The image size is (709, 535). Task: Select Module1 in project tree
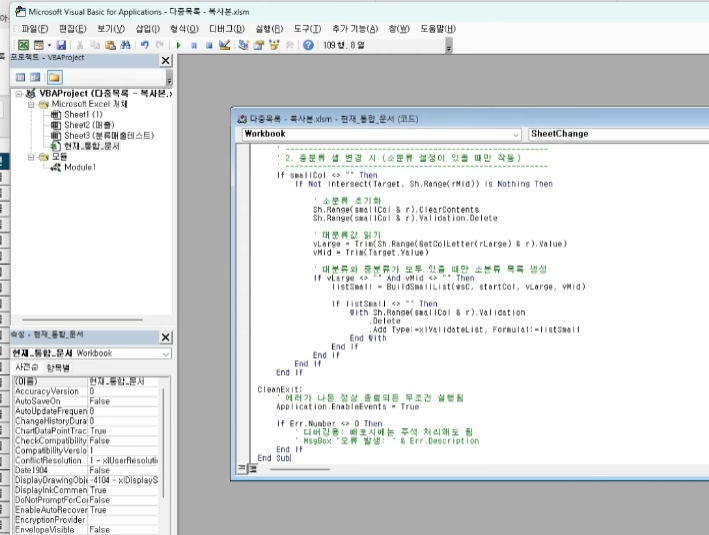tap(80, 167)
